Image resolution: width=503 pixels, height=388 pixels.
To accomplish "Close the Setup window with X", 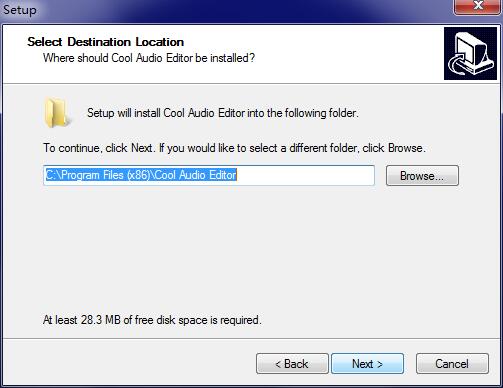I will (478, 6).
